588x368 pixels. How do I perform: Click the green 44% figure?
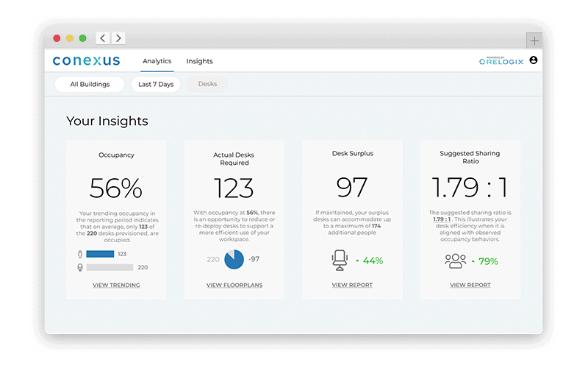coord(373,261)
